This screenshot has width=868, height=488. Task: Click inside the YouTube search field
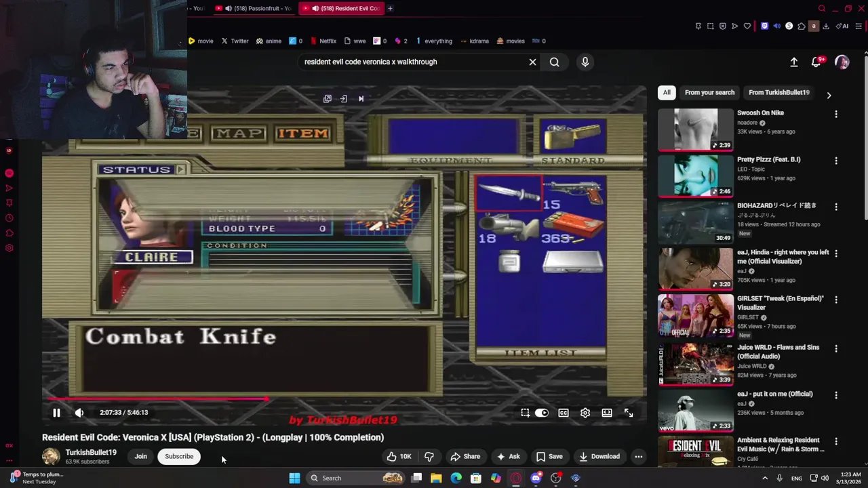[414, 62]
